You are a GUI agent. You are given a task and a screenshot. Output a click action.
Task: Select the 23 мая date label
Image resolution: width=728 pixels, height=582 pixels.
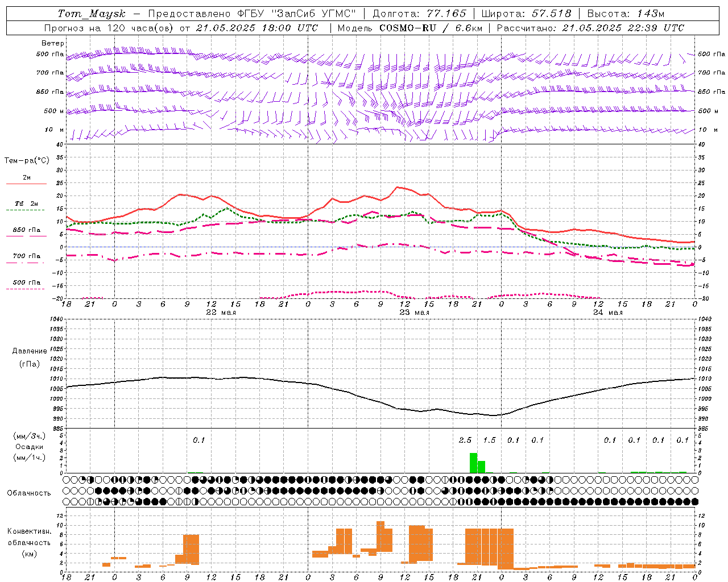(414, 313)
